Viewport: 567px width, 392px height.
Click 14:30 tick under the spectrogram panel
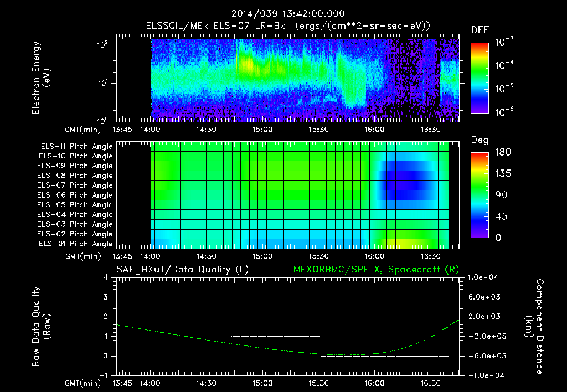click(x=206, y=130)
